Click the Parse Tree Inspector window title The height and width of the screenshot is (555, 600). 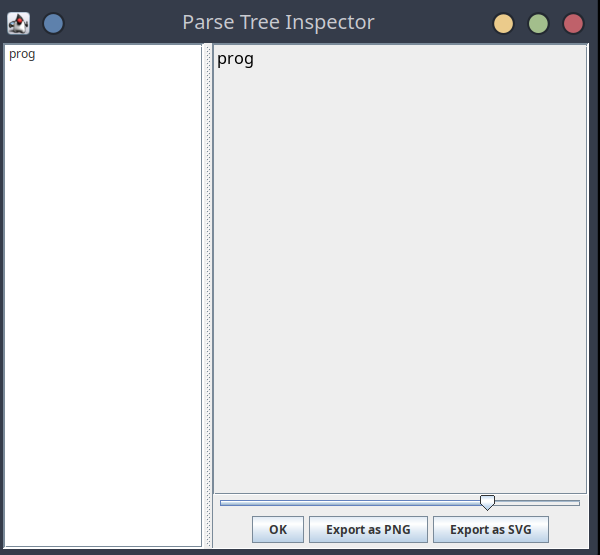point(278,22)
